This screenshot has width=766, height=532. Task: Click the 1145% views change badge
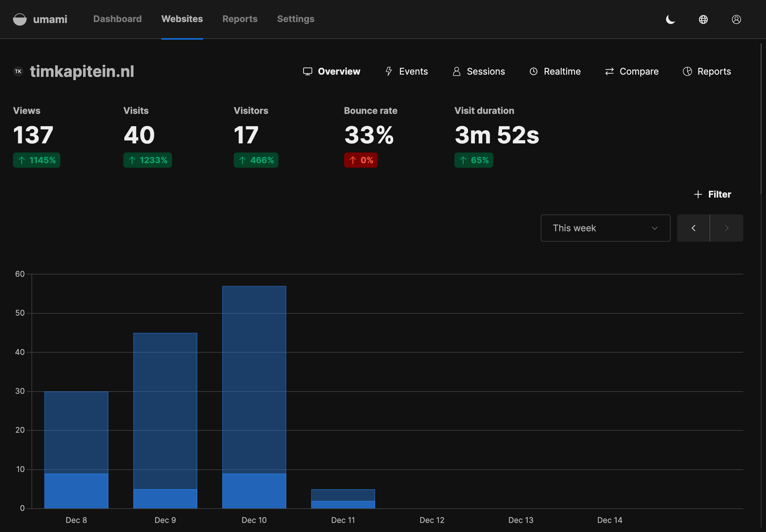pyautogui.click(x=37, y=160)
